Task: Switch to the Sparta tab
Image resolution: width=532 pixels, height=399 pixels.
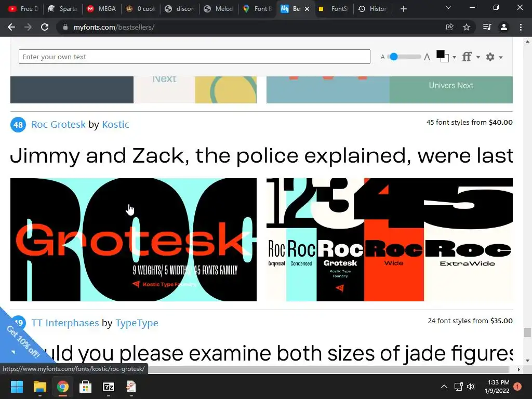Action: tap(63, 9)
